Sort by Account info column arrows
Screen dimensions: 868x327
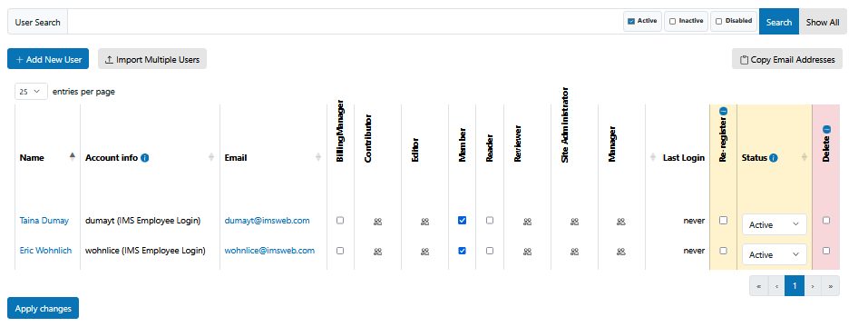click(x=211, y=157)
